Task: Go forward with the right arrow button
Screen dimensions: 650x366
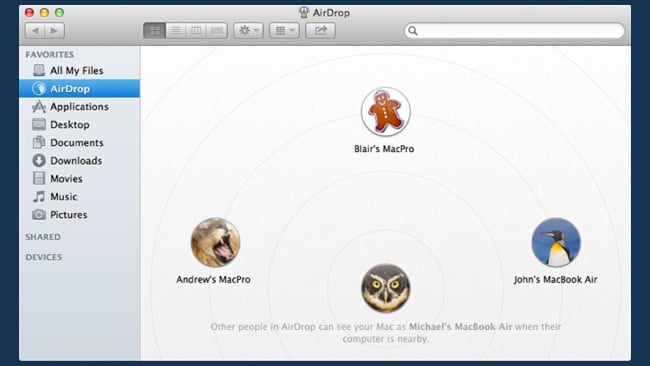Action: pos(55,31)
